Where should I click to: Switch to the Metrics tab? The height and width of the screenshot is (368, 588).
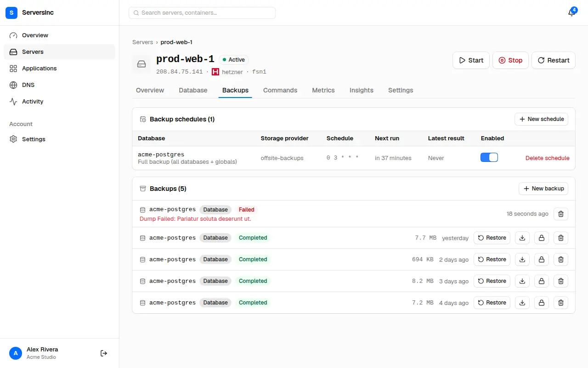(323, 90)
